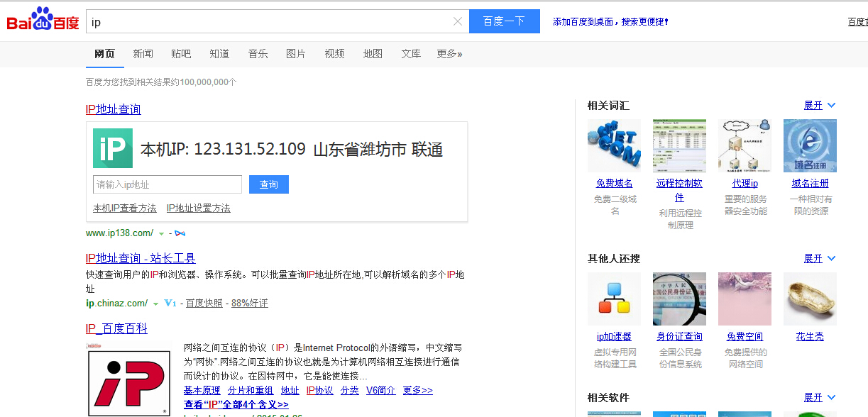The width and height of the screenshot is (868, 417).
Task: Click 本机IP: 123.131.52.109 text
Action: (223, 150)
